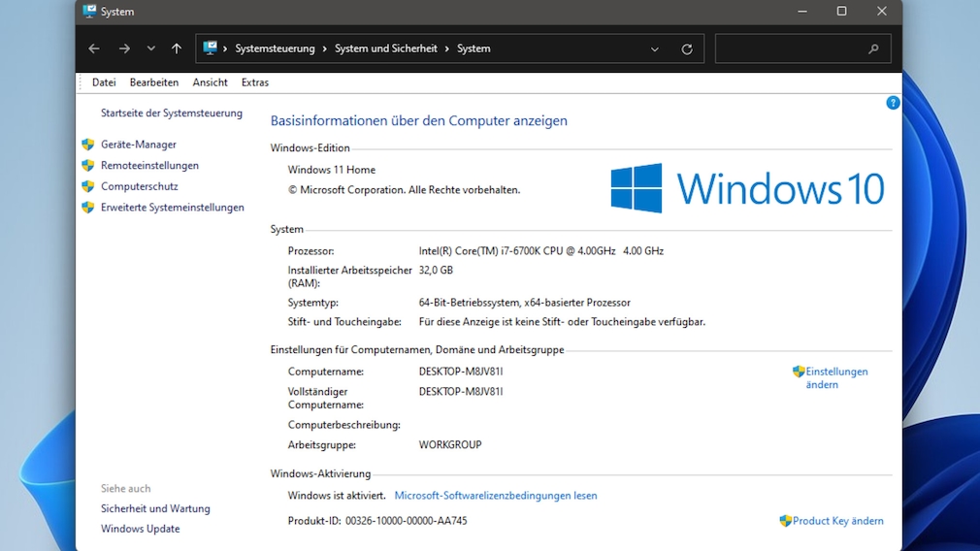The width and height of the screenshot is (980, 551).
Task: Open Windows Update link
Action: point(140,529)
